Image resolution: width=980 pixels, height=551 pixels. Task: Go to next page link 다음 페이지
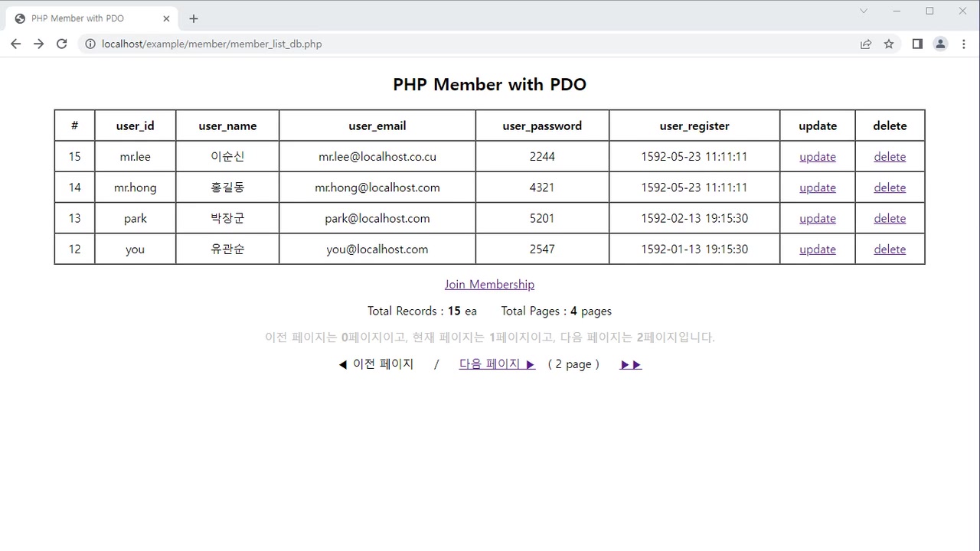(497, 364)
